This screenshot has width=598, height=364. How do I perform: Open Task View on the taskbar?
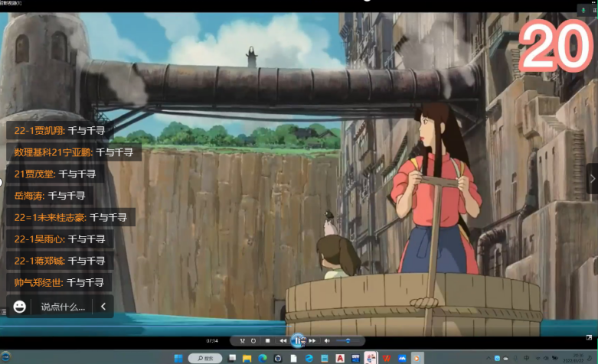pos(232,359)
